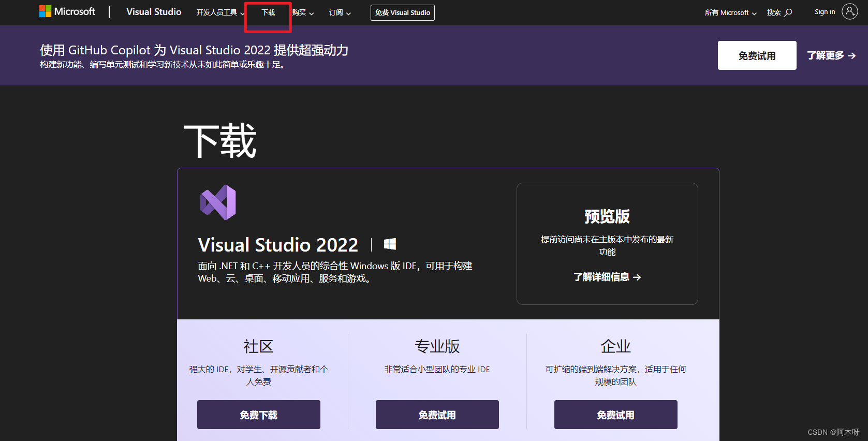
Task: Open the 下载 nav item
Action: [x=268, y=12]
